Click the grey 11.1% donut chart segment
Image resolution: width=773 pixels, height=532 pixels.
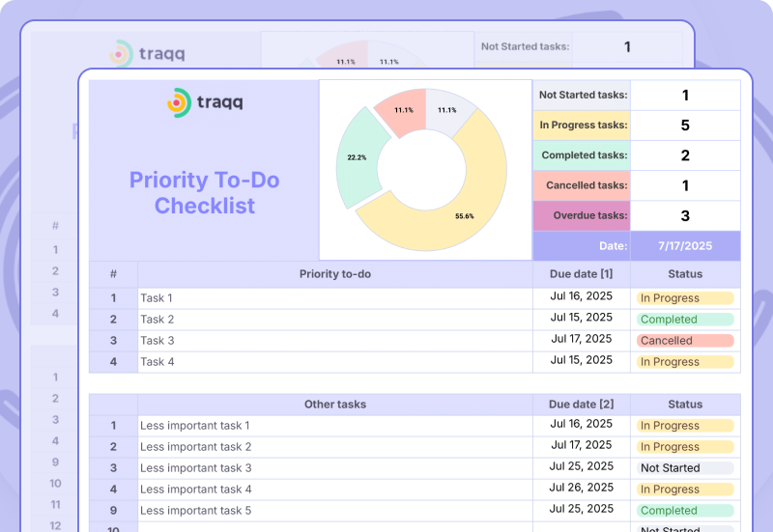[x=446, y=109]
